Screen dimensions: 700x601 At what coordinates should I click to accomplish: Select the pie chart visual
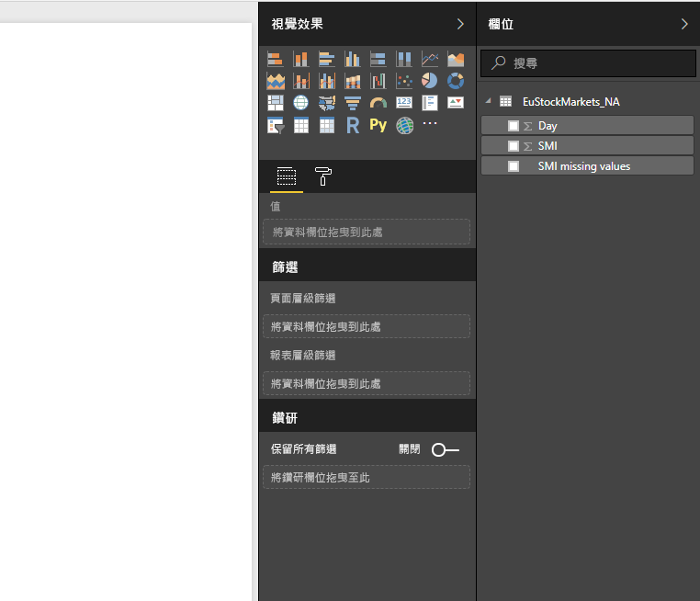[x=430, y=81]
